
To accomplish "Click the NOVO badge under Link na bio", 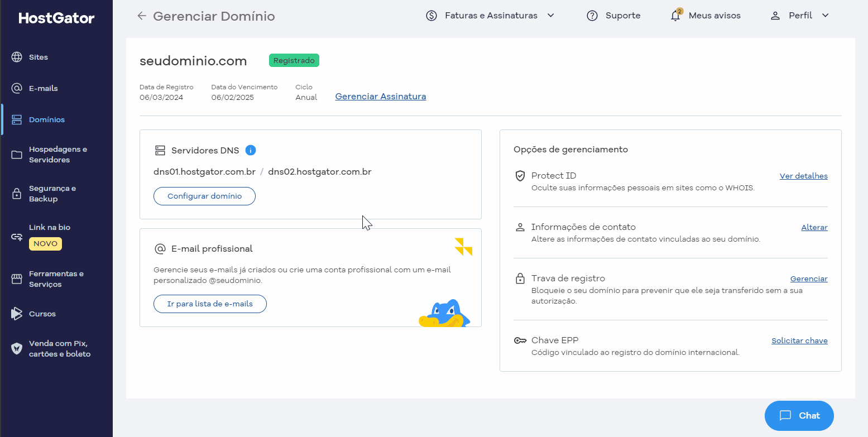I will click(45, 244).
